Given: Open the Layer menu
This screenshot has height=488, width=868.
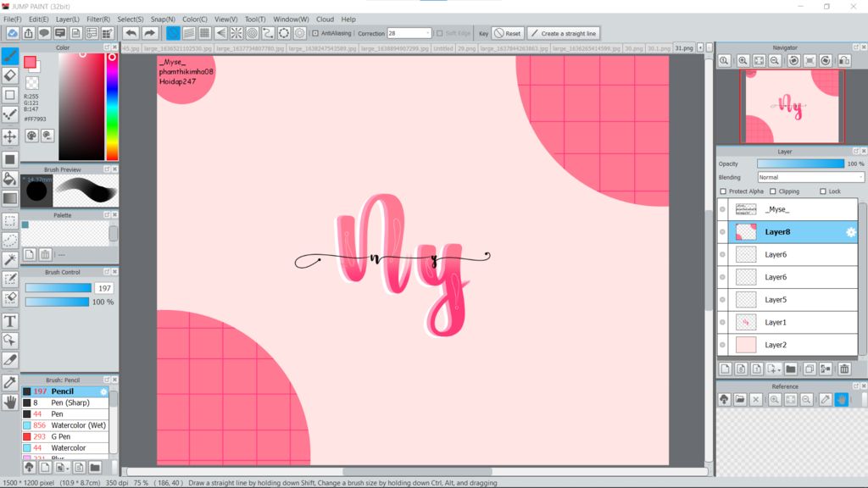Looking at the screenshot, I should [x=68, y=19].
